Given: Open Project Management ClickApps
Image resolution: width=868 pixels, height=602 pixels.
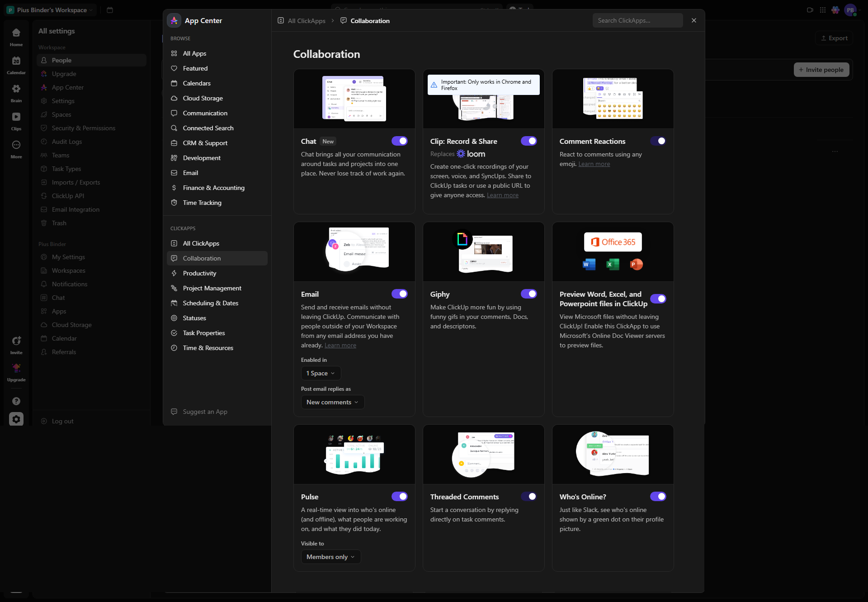Looking at the screenshot, I should pos(217,288).
